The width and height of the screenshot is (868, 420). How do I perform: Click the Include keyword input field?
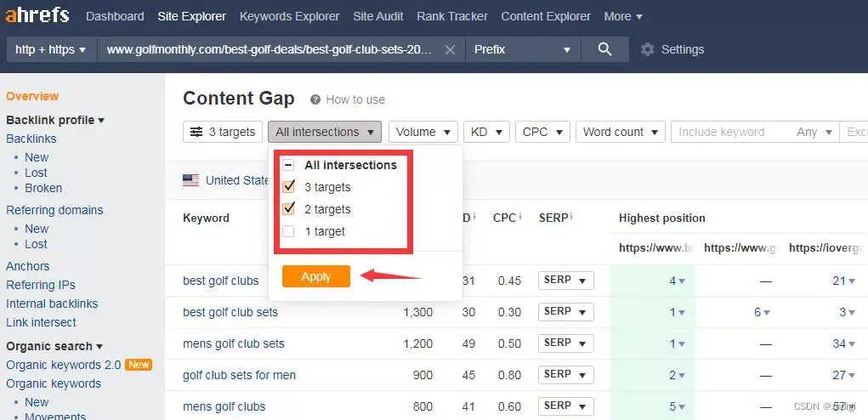click(729, 132)
